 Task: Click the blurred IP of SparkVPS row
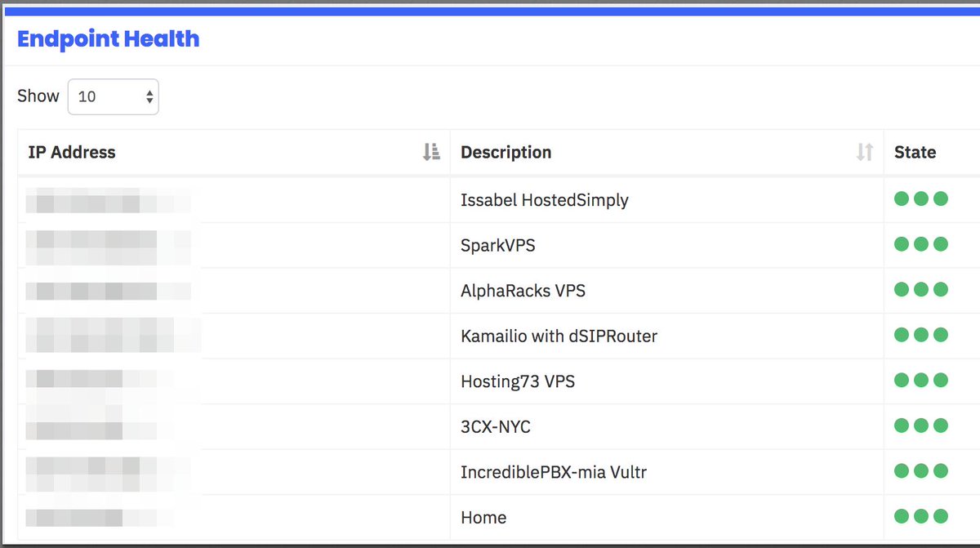pos(108,246)
